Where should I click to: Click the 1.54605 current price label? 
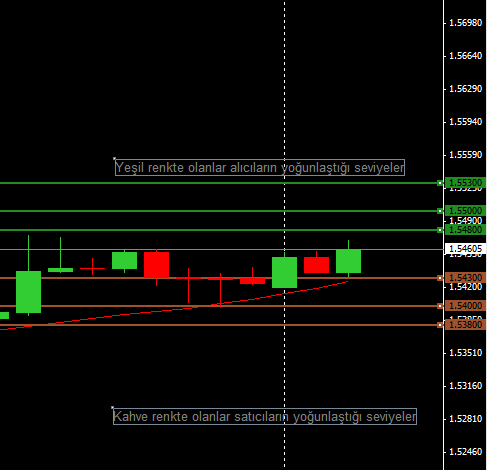click(465, 249)
